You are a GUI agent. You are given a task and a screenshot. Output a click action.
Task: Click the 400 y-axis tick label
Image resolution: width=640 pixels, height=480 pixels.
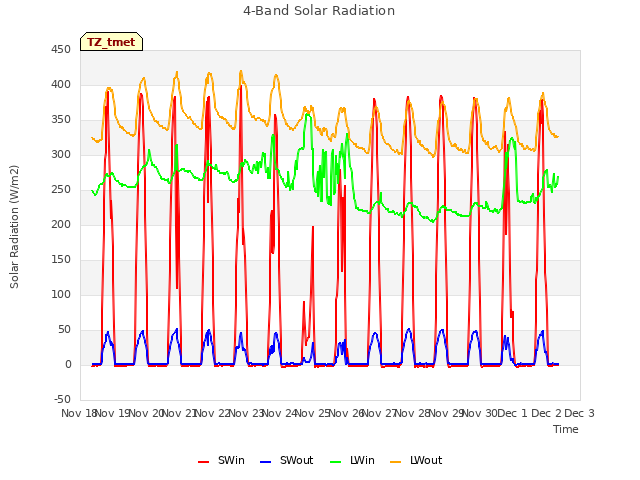point(61,84)
